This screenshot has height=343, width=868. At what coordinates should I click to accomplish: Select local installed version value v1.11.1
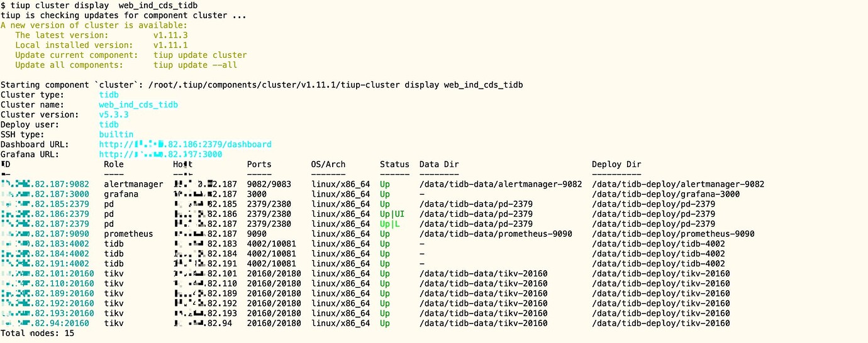point(170,45)
